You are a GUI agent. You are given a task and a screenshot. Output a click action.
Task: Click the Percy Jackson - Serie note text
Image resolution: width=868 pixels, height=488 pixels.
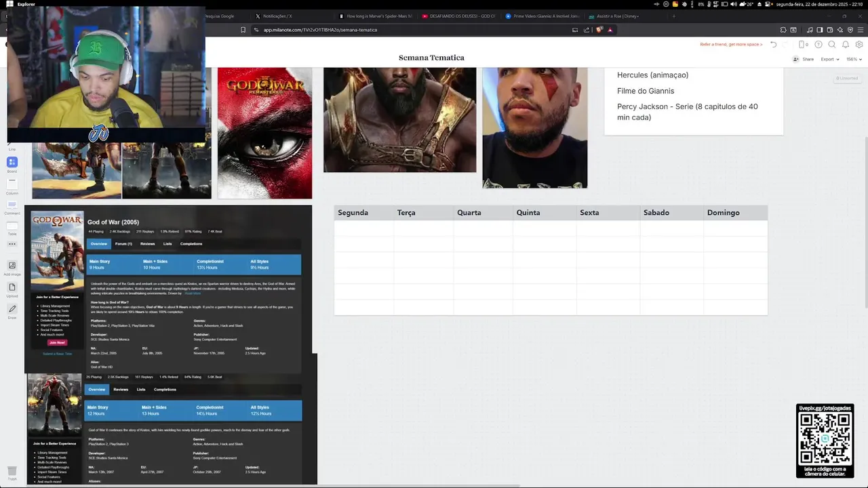[x=688, y=112]
